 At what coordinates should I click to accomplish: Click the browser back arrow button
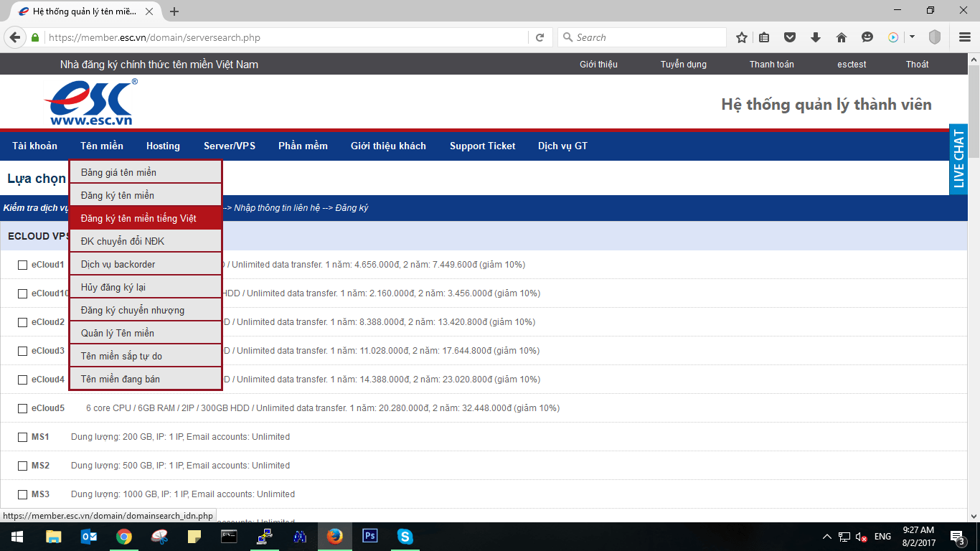[x=15, y=37]
